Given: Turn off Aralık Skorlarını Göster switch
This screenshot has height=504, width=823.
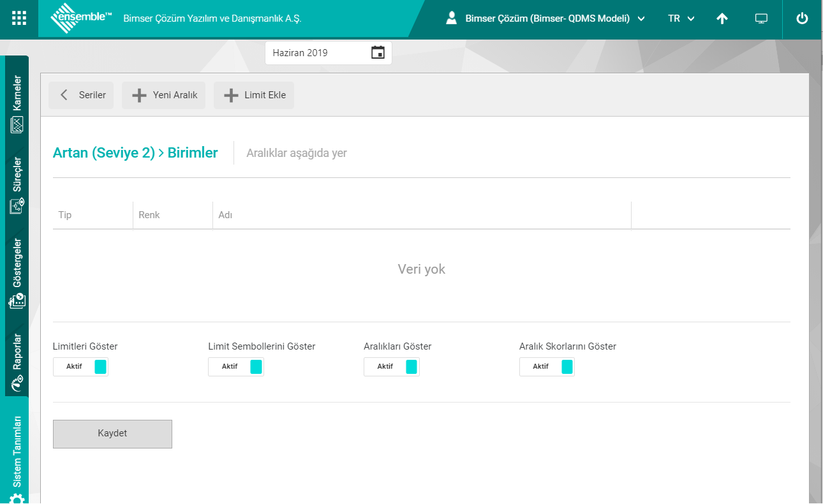Looking at the screenshot, I should coord(547,367).
